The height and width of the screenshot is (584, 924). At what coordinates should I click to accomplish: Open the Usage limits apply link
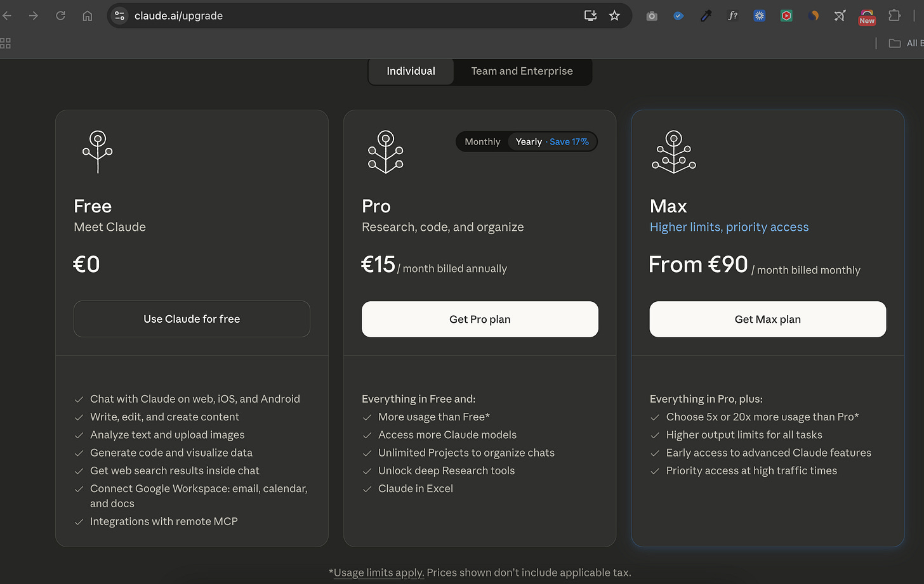[378, 573]
